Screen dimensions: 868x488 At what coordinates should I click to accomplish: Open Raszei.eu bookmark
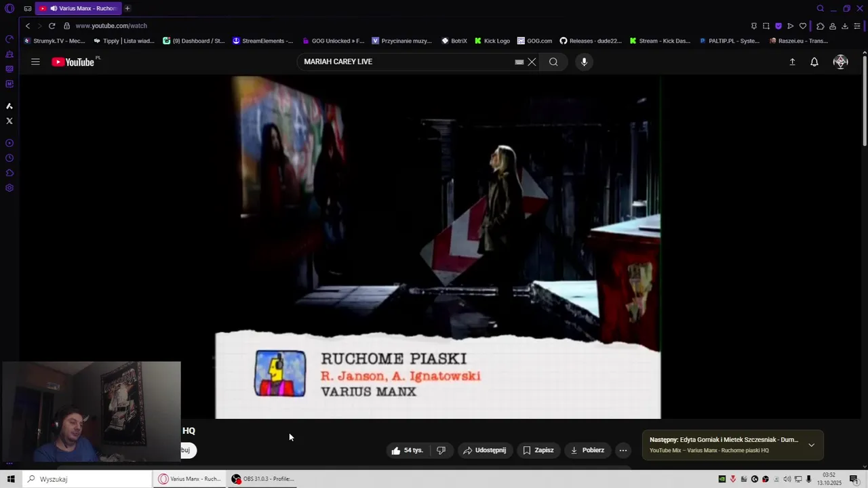click(x=799, y=41)
